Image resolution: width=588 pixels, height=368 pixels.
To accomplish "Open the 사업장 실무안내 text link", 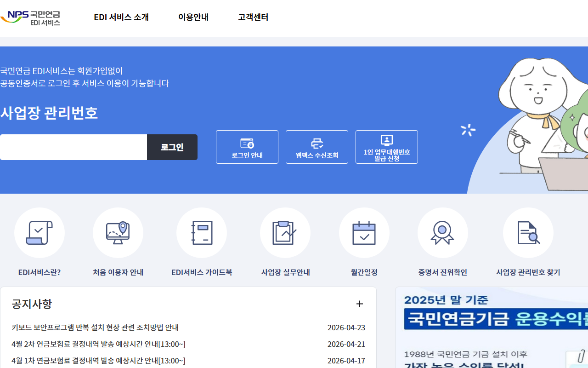I will 285,272.
